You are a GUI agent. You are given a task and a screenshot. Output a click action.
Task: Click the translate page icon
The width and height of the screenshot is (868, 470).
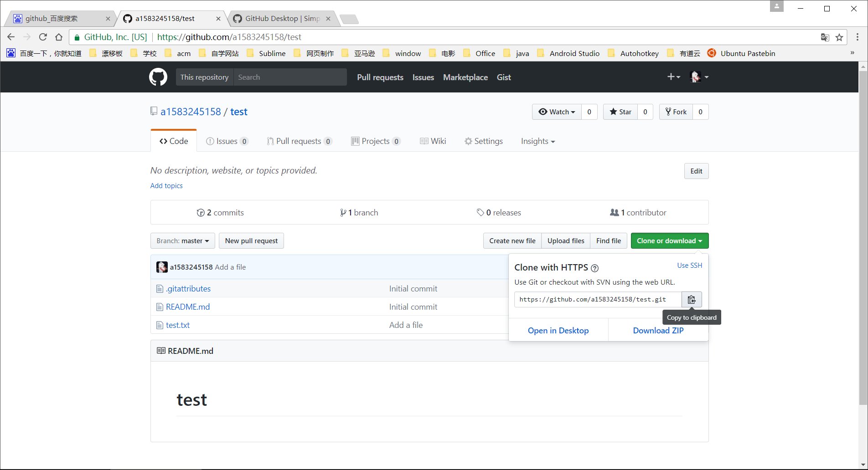click(825, 37)
